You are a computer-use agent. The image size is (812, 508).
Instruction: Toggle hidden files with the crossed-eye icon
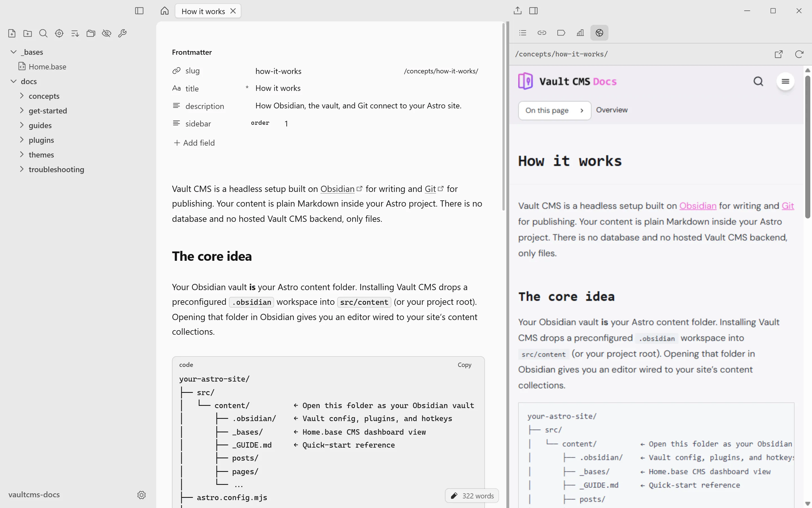[106, 33]
